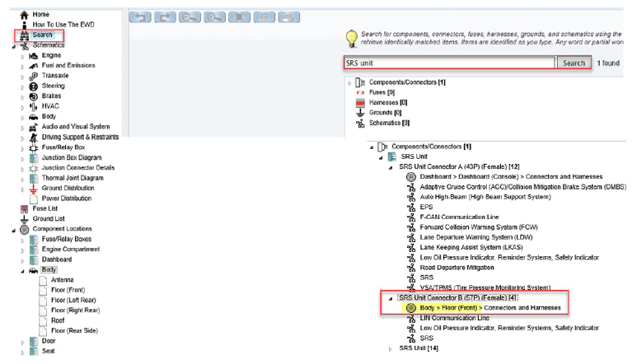Select Harnesses [0] result category
The image size is (637, 364).
(388, 103)
